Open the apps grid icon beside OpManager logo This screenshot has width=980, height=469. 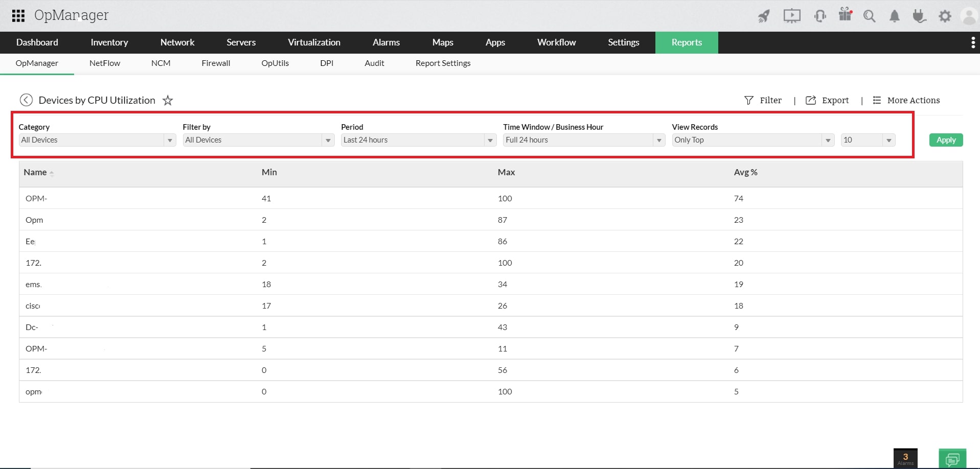click(18, 15)
